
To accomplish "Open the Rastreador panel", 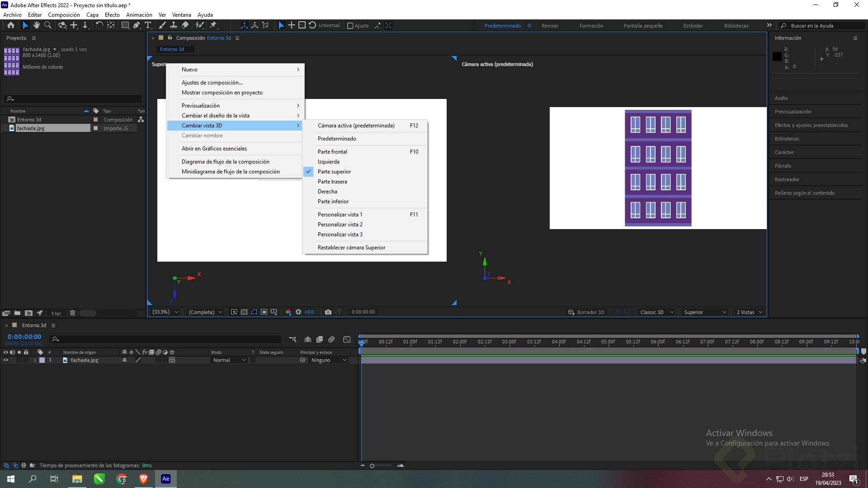I will click(x=787, y=179).
